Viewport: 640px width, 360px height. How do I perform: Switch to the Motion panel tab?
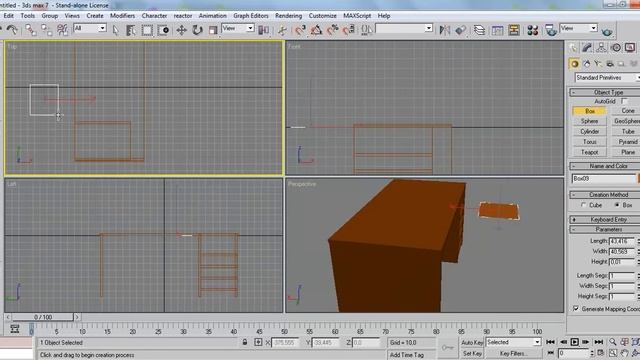[x=616, y=48]
